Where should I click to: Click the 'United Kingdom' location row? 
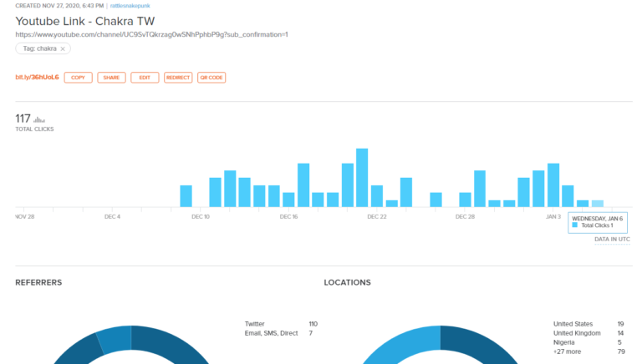[588, 333]
